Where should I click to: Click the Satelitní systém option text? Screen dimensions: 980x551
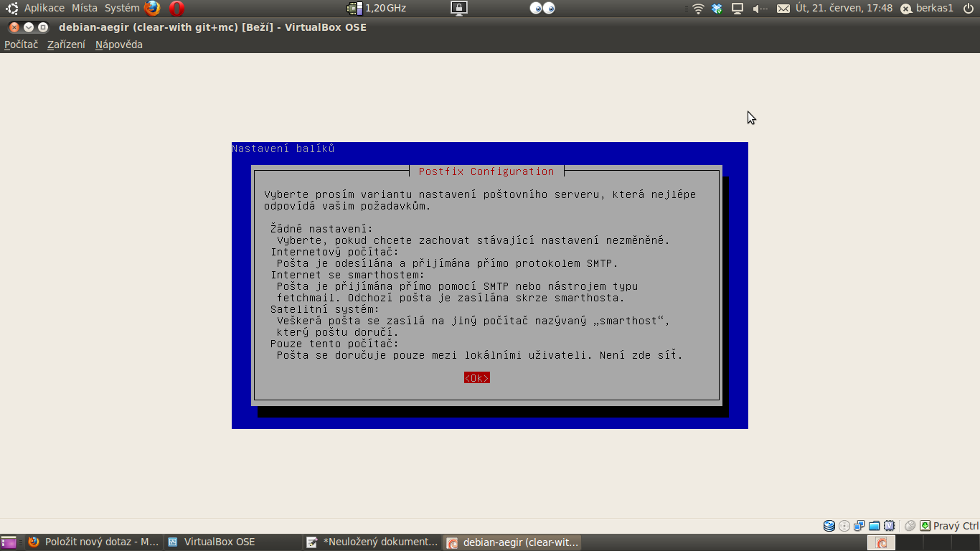point(325,309)
